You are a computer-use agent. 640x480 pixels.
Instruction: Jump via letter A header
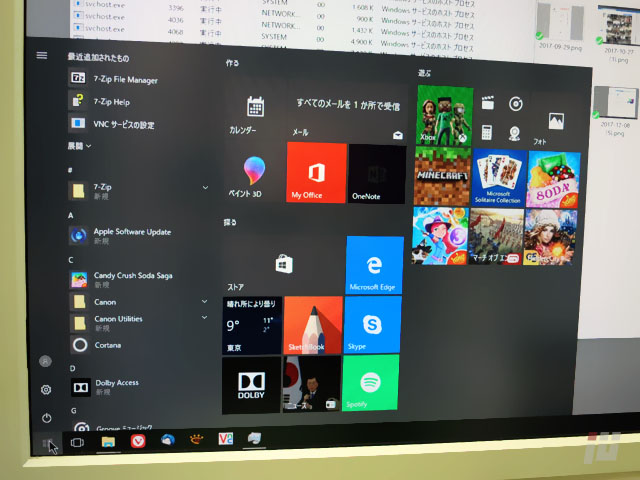(x=71, y=216)
